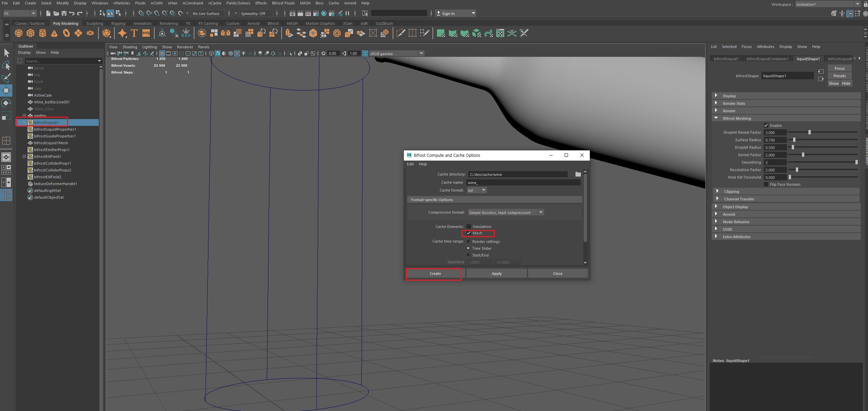This screenshot has width=868, height=411.
Task: Click the polygon sphere shelf icon
Action: coord(19,33)
